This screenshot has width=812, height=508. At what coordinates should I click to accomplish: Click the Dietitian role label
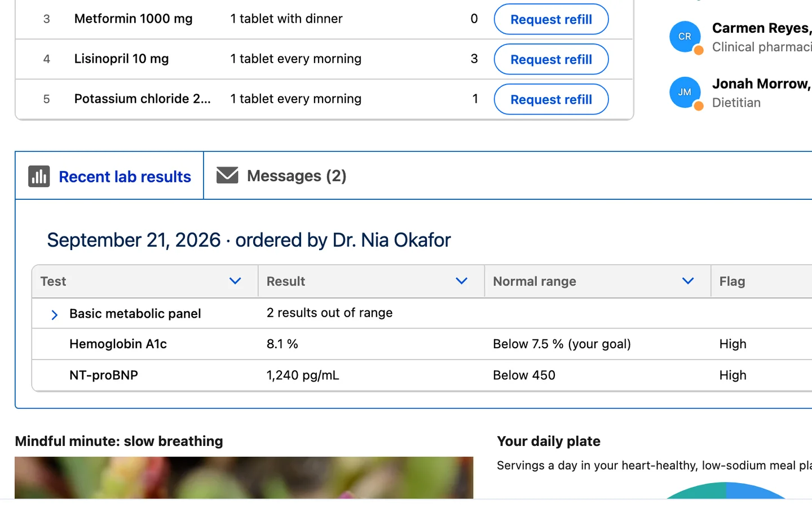pos(736,103)
